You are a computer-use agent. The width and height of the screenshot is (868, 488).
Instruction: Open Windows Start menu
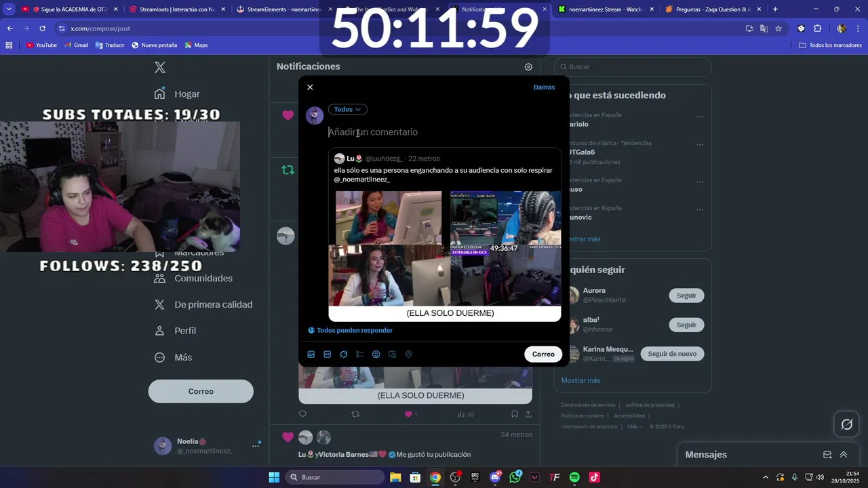coord(274,477)
